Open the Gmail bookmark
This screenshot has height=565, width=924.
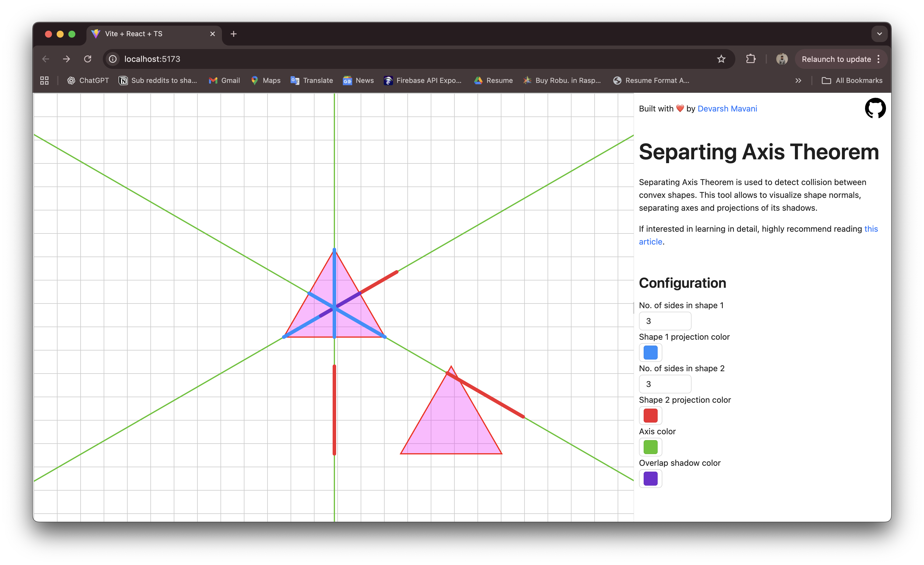pyautogui.click(x=224, y=80)
